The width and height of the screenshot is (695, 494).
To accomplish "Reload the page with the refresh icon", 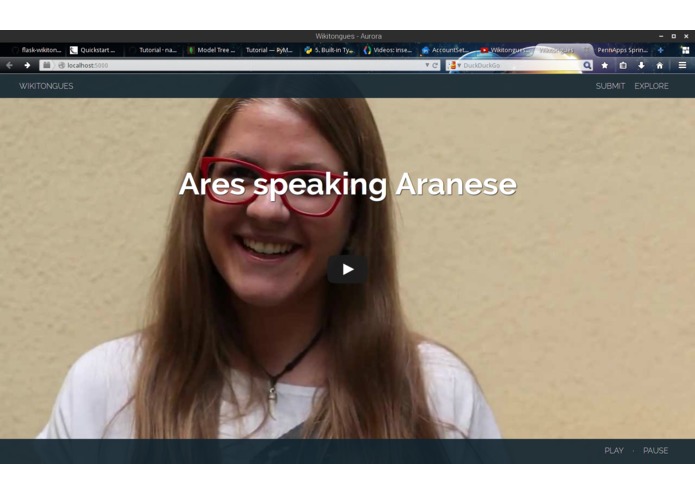I will [435, 65].
